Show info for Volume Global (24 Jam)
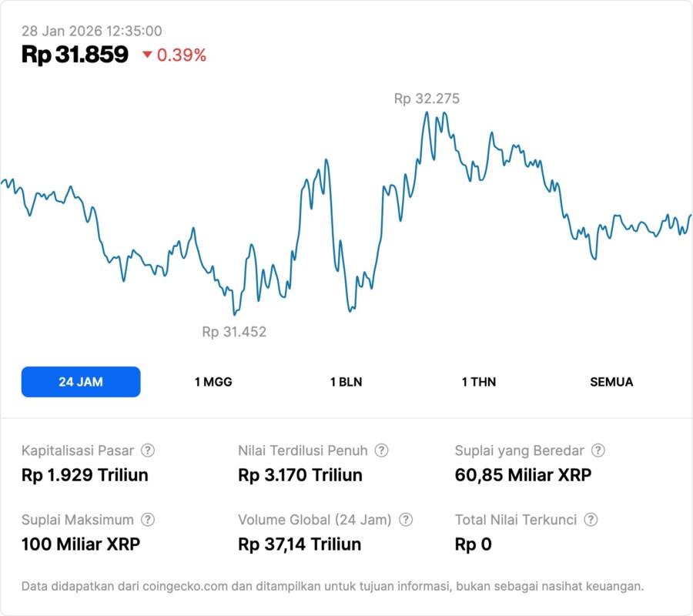 click(406, 520)
